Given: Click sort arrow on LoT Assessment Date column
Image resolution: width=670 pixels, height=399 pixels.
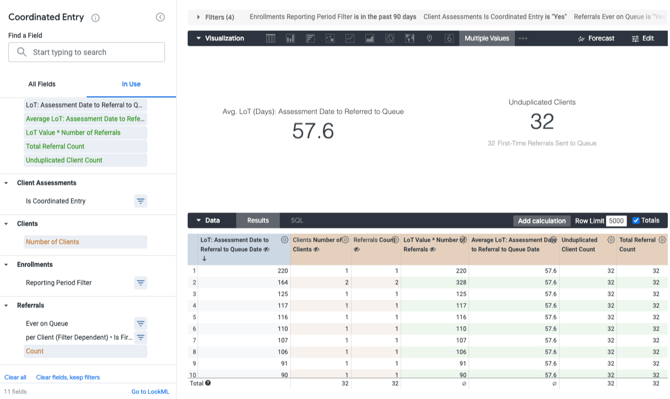Looking at the screenshot, I should (x=204, y=258).
